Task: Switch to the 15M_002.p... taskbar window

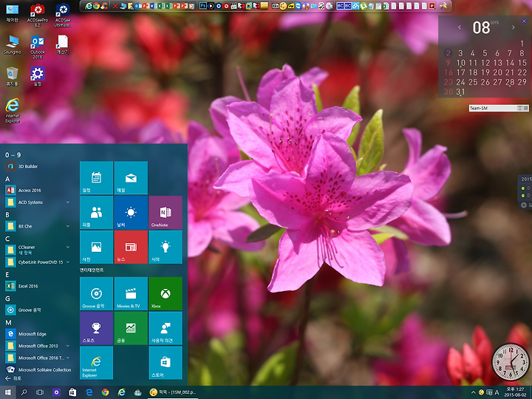Action: click(174, 392)
